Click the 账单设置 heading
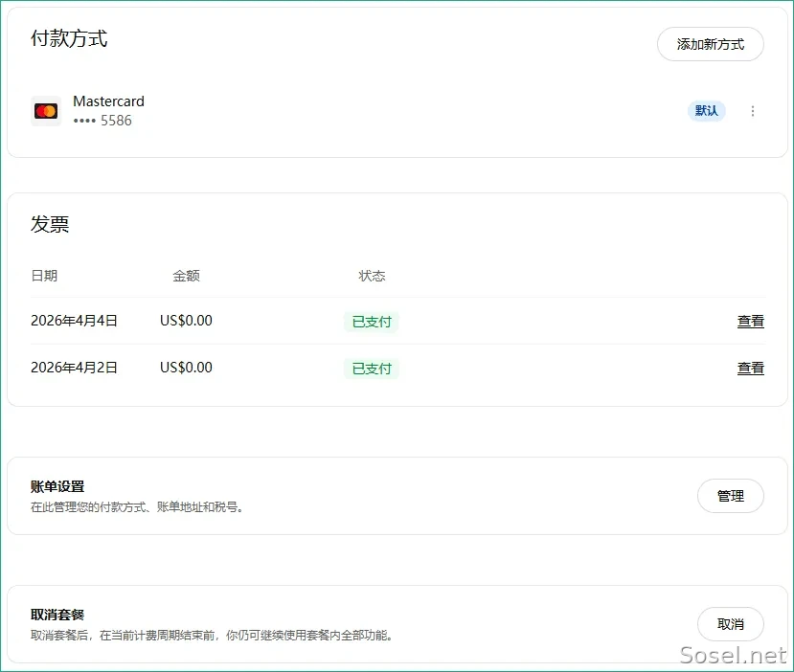Viewport: 794px width, 672px height. (57, 486)
